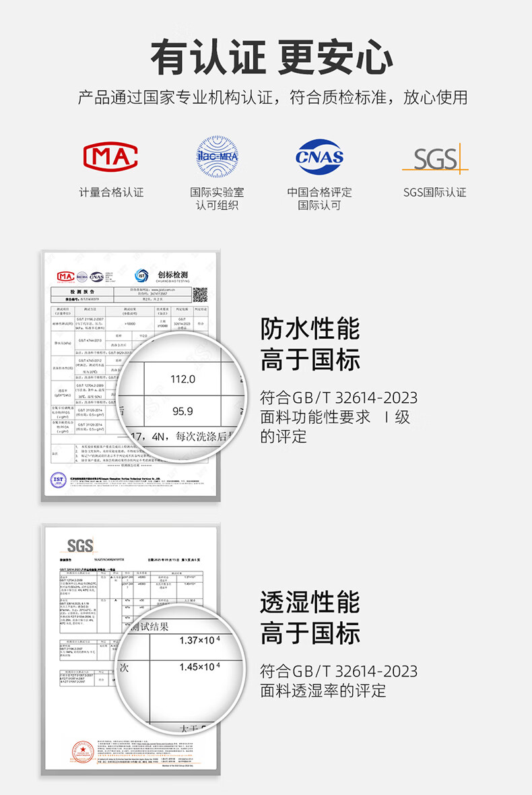
Task: Click 符合GB/T 32614-2023 under the 透湿性能 heading
Action: pos(339,671)
